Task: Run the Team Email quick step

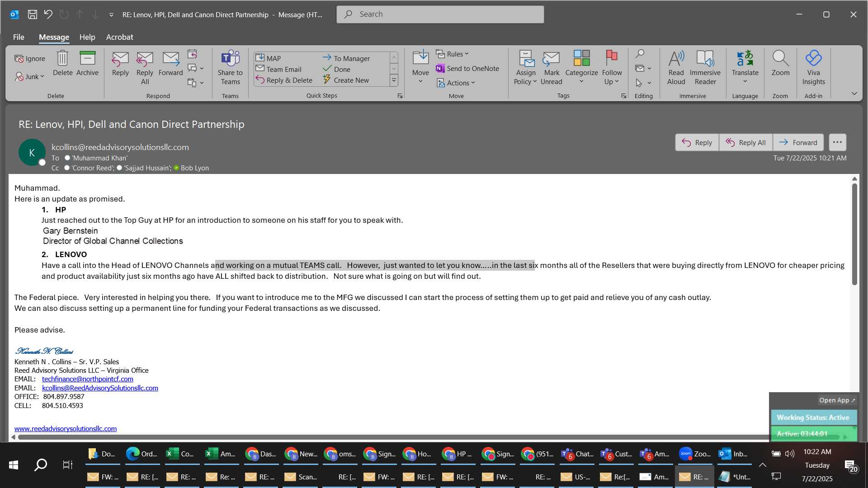Action: point(278,69)
